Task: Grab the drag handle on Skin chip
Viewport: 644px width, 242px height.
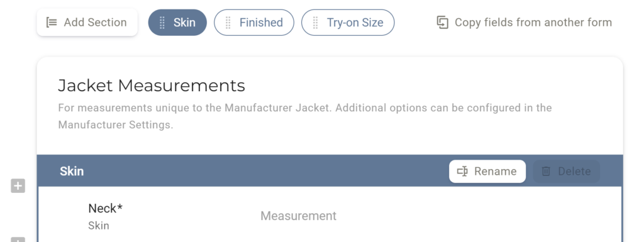Action: [x=162, y=23]
